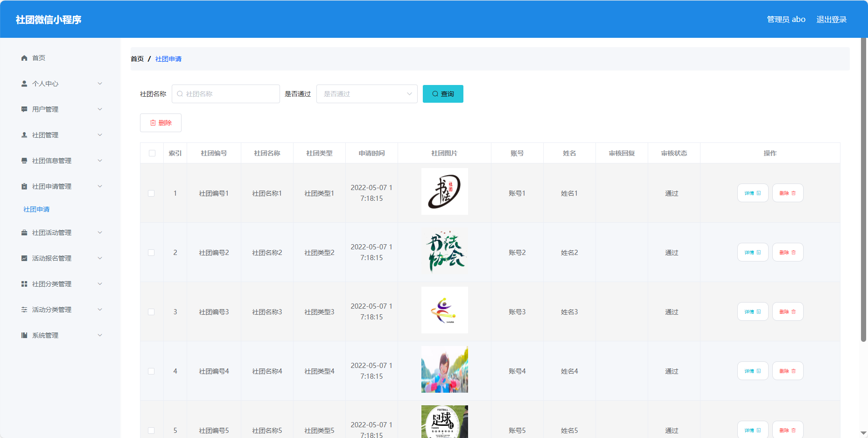Screen dimensions: 868x438
Task: Click the chart icon beside 活动报名管理
Action: (24, 258)
